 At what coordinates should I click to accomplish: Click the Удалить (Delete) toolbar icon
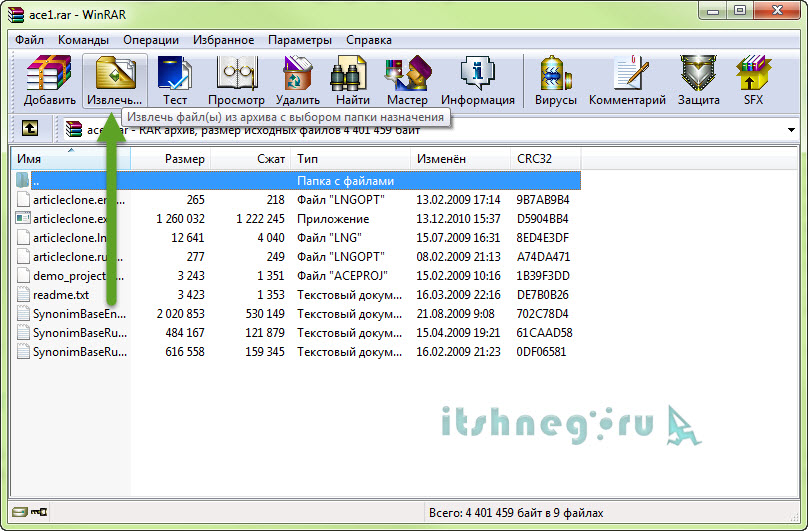[x=297, y=81]
